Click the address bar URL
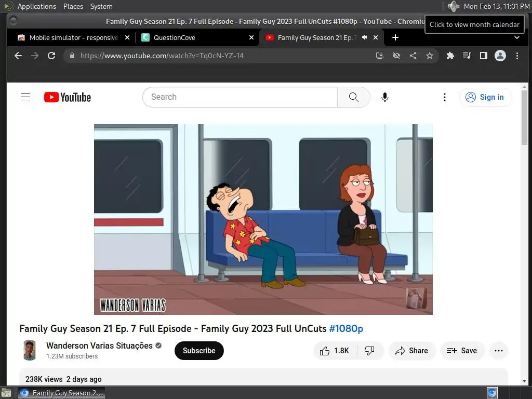Screen dimensions: 532x399 (x=162, y=56)
